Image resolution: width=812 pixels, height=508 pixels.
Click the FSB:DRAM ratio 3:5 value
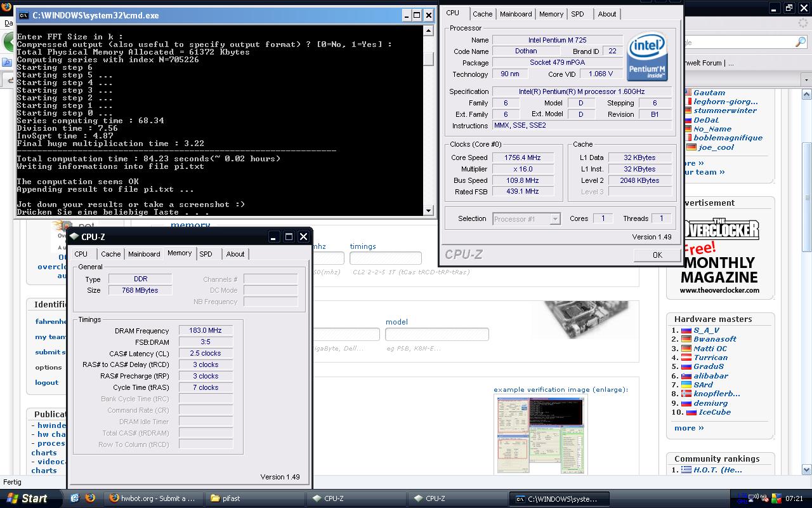(x=206, y=342)
